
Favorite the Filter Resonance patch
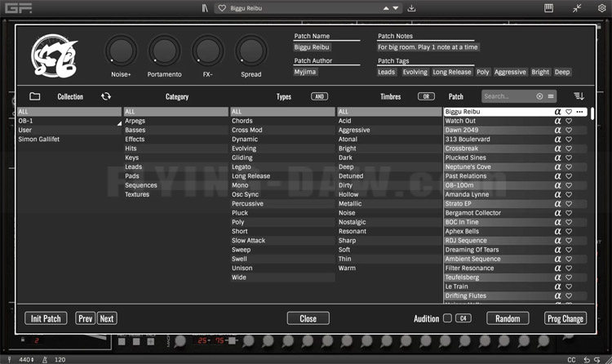point(569,269)
